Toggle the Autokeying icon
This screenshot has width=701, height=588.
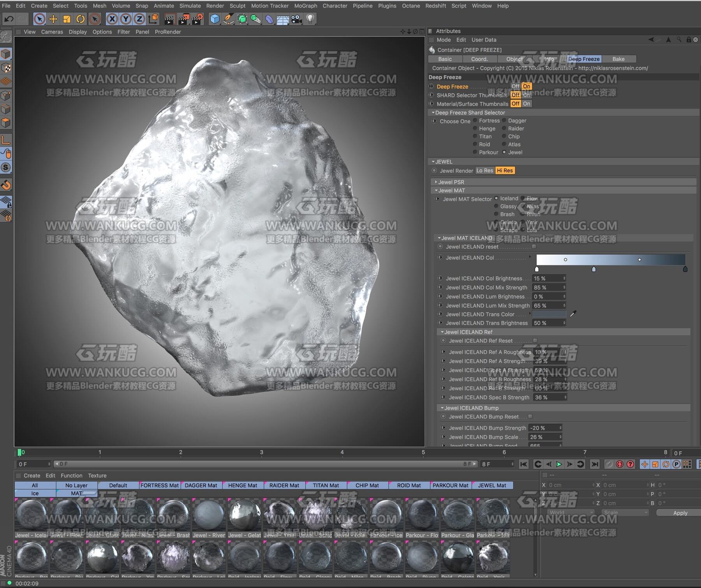pyautogui.click(x=620, y=464)
